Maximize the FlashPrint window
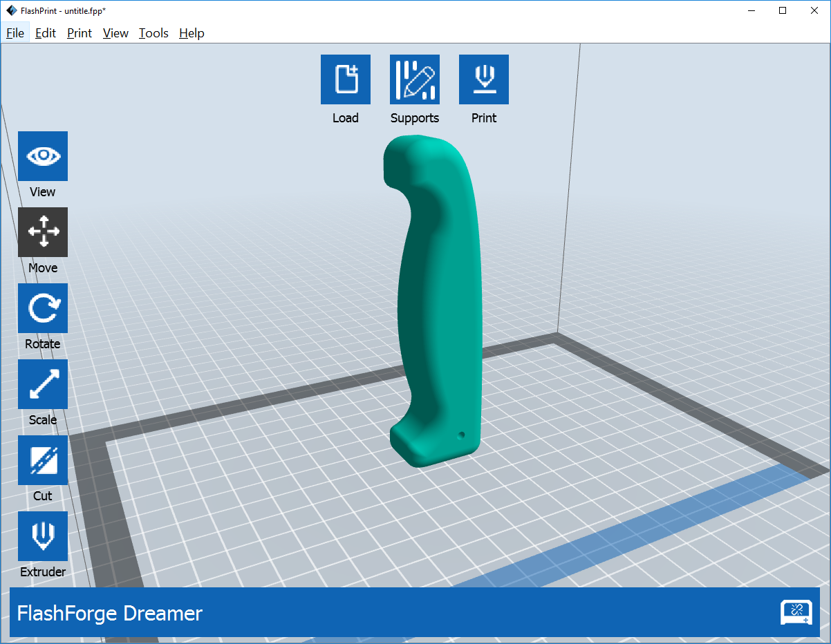The image size is (831, 644). pos(783,10)
